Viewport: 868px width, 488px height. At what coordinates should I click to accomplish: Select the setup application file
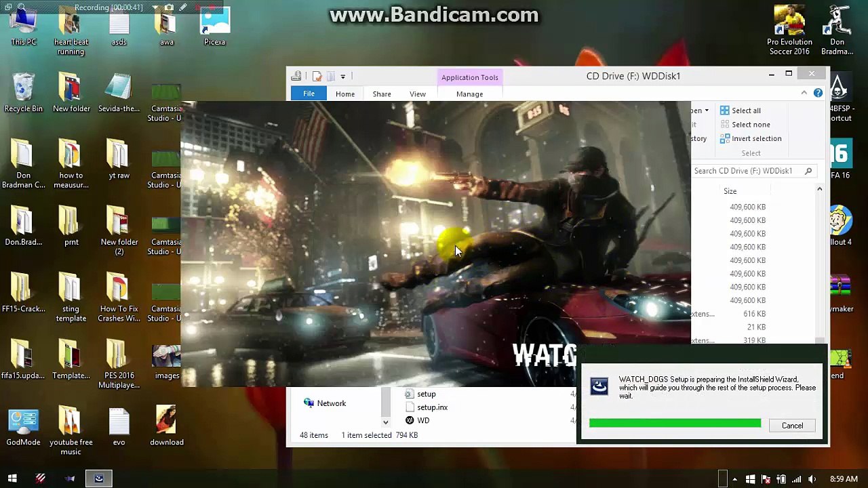419,394
